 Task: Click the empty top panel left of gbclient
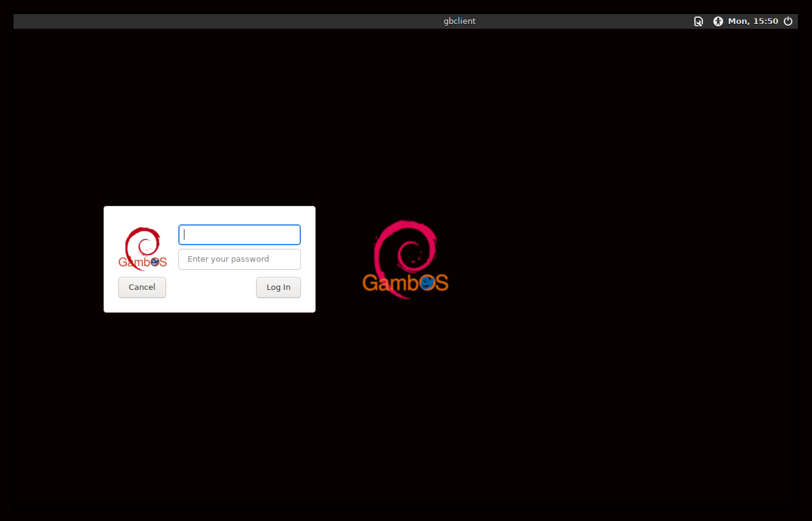pos(214,21)
